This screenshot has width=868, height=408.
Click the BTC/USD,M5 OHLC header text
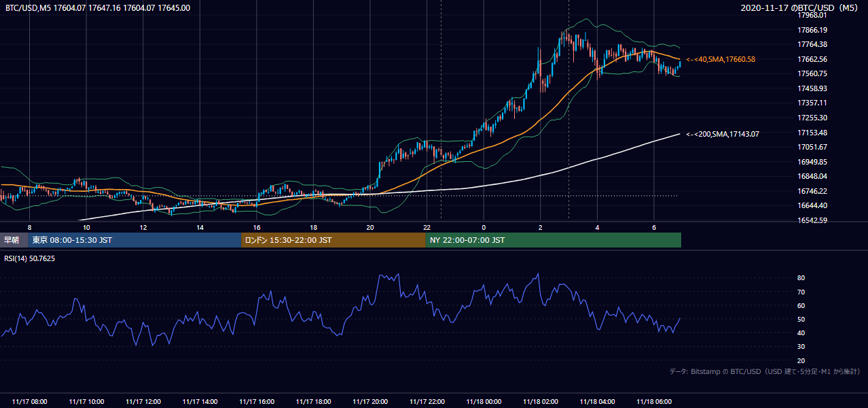click(x=98, y=7)
